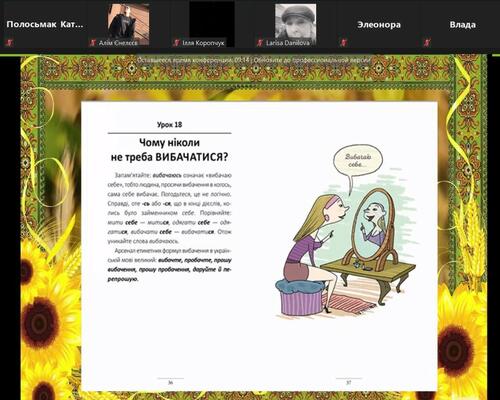Select Larisa Danilova video thumbnail

[295, 25]
